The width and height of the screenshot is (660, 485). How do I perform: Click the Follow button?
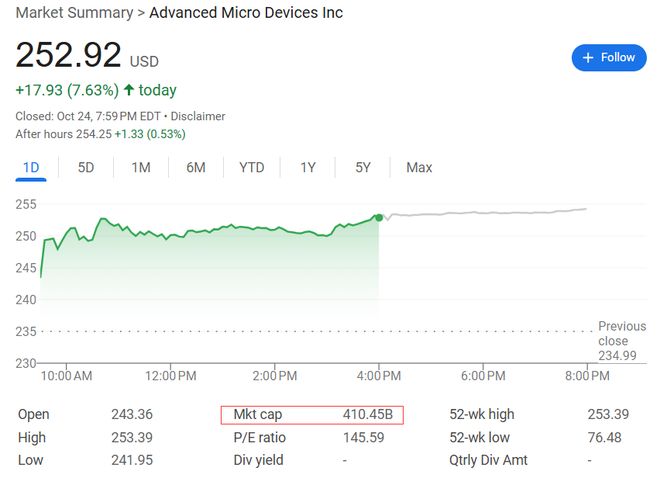tap(609, 58)
